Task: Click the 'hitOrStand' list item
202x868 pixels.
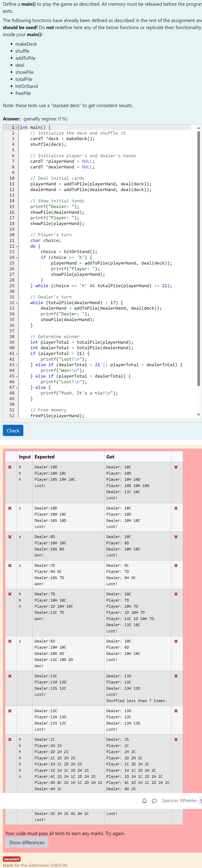Action: pyautogui.click(x=26, y=87)
